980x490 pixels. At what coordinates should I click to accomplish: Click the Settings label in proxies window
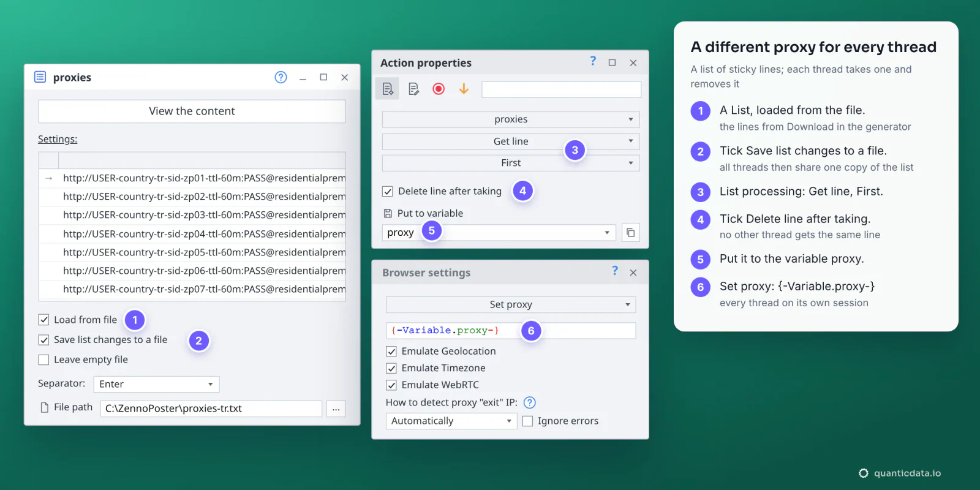[58, 139]
